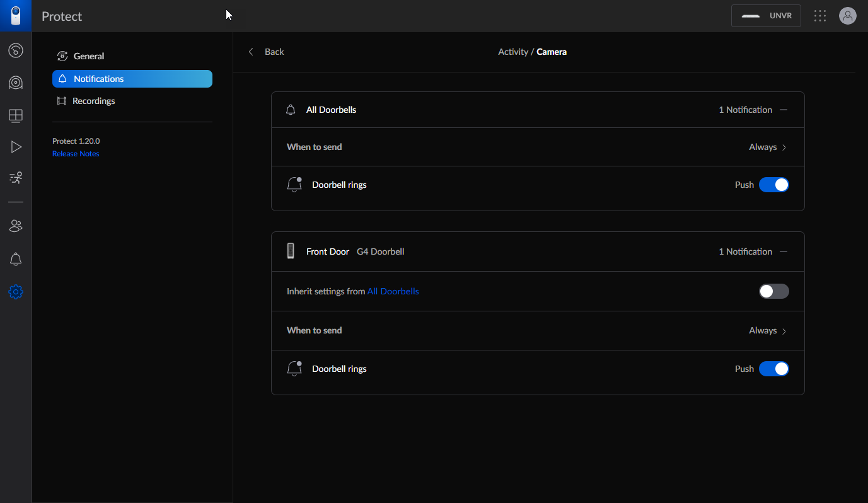Open the UNVR console selector
868x503 pixels.
point(766,16)
